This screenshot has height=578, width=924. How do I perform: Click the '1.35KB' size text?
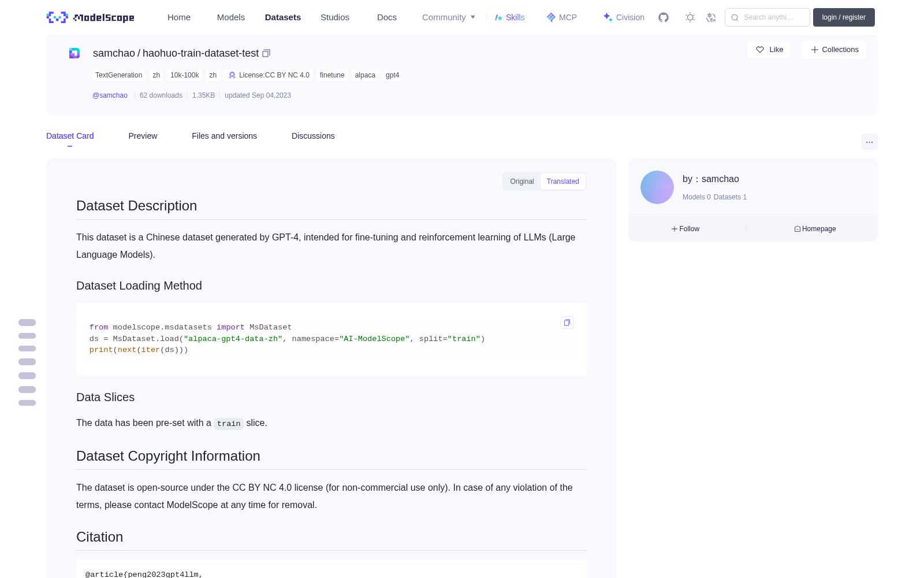[x=203, y=95]
